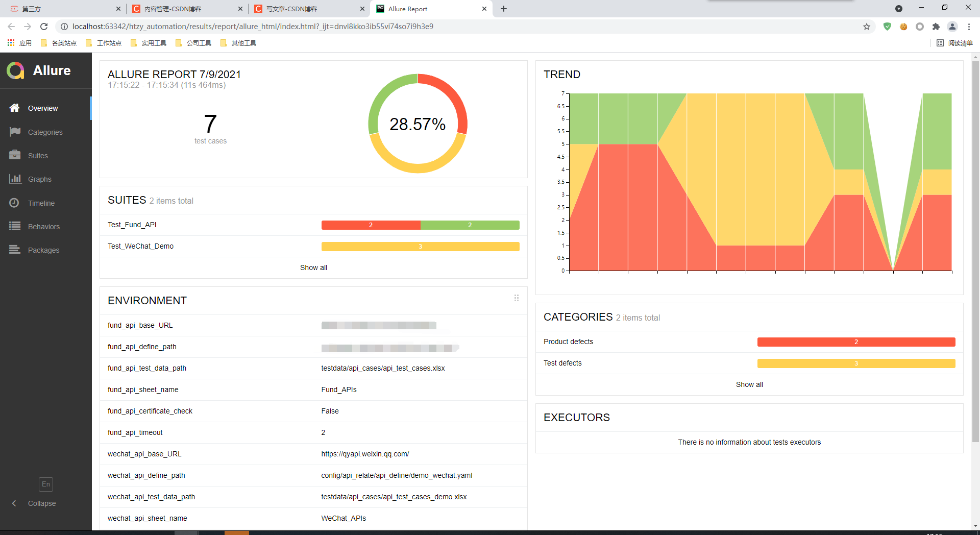
Task: Open the Timeline view
Action: [x=45, y=203]
